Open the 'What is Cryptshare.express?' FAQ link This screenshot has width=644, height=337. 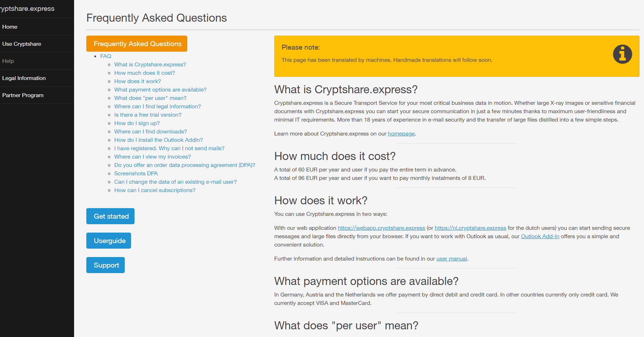coord(150,64)
